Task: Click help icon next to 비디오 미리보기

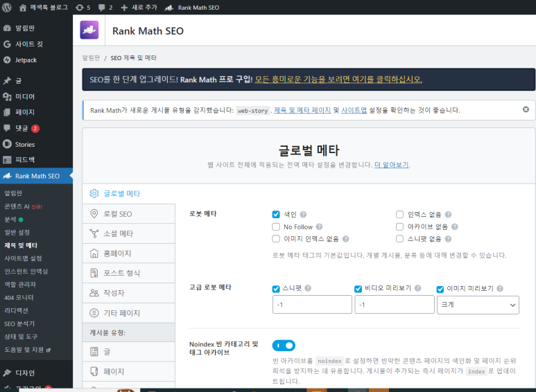Action: [x=417, y=288]
